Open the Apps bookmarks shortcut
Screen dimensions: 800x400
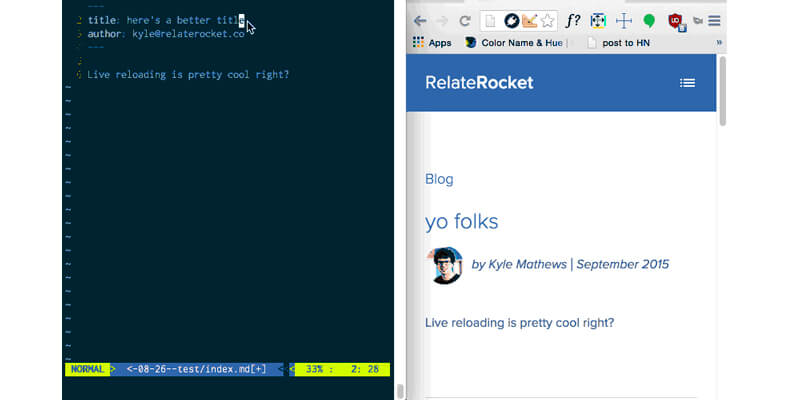coord(432,43)
